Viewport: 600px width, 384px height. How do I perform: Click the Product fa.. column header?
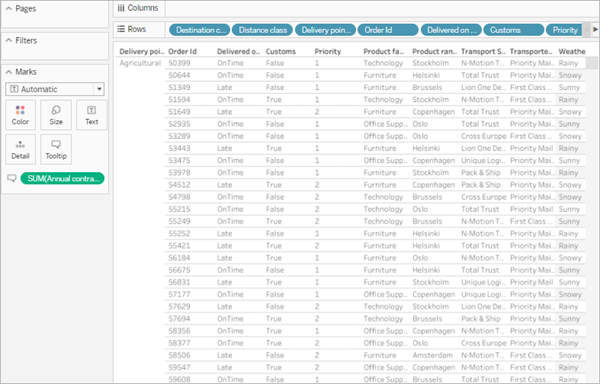pos(383,51)
